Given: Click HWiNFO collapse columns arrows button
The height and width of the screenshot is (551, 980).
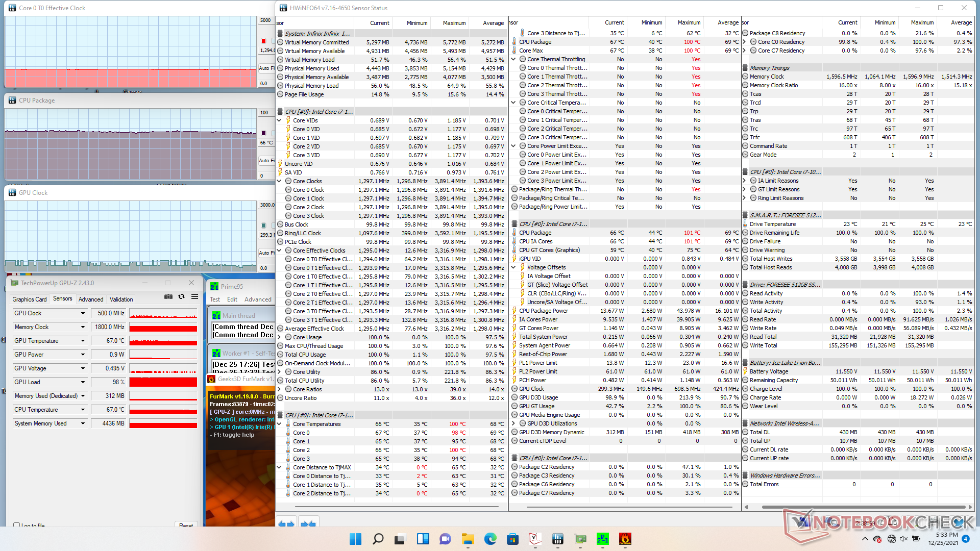Looking at the screenshot, I should tap(308, 523).
